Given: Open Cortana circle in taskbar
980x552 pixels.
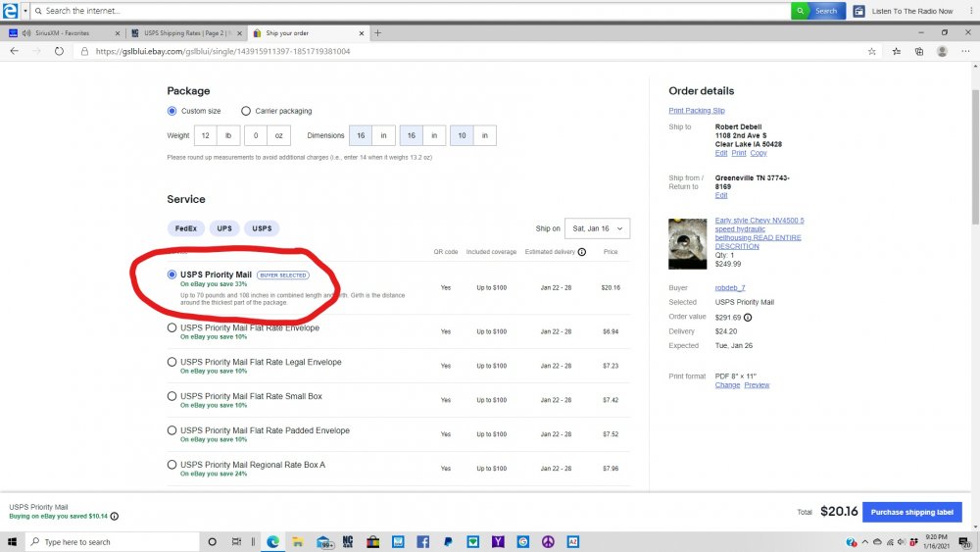Looking at the screenshot, I should pyautogui.click(x=212, y=542).
